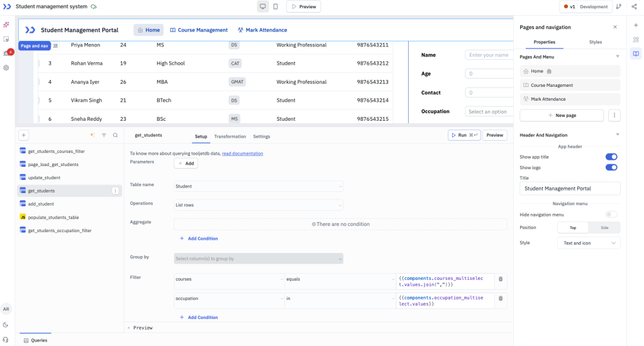Switch to Styles tab in right panel

[595, 42]
